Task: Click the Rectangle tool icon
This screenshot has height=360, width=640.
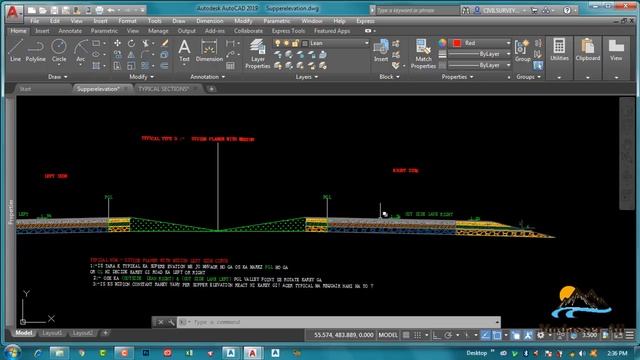Action: tap(96, 43)
